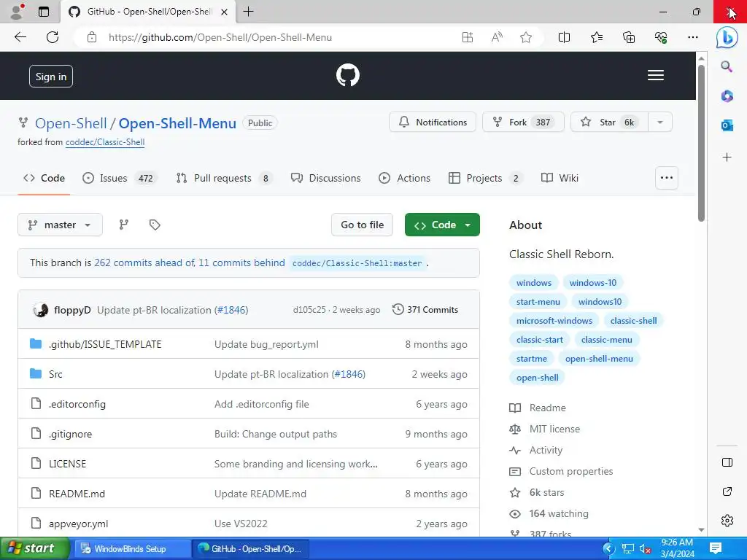Open the Wiki tab
This screenshot has height=560, width=747.
(560, 178)
